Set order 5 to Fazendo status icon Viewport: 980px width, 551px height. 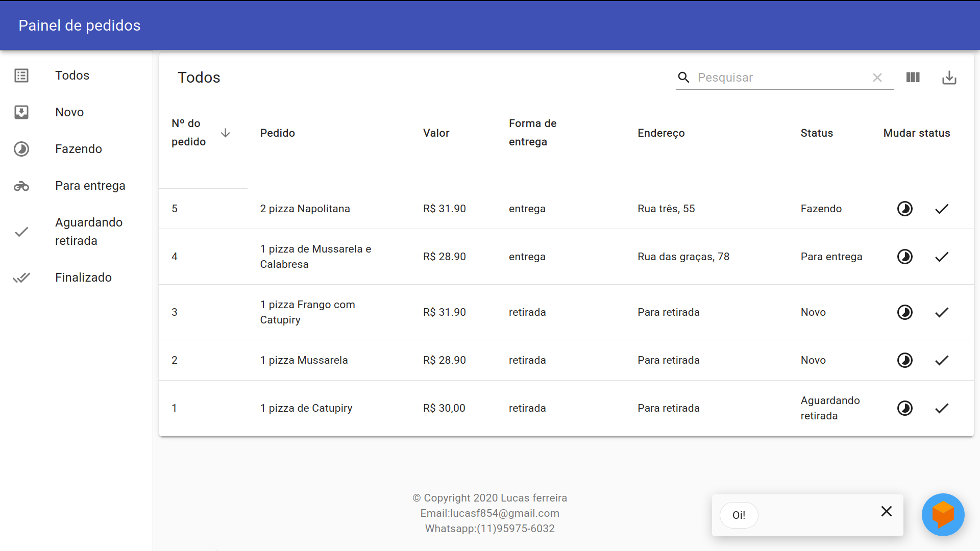pos(904,209)
